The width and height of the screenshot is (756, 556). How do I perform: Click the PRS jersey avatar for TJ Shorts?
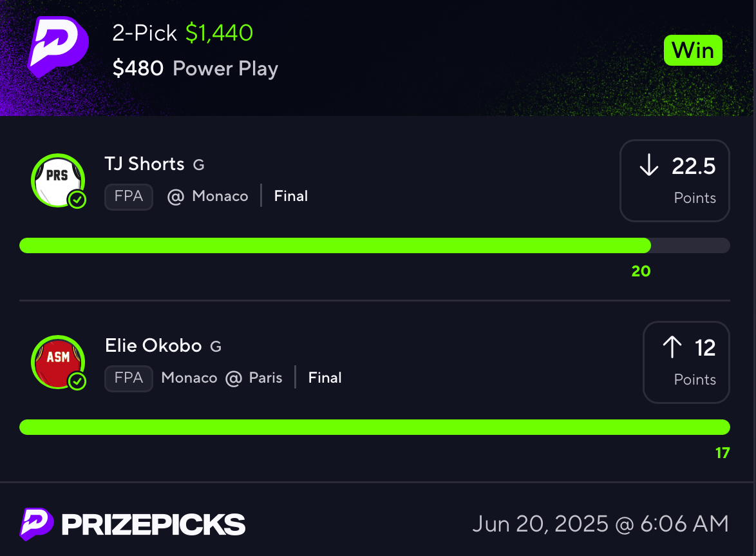58,180
